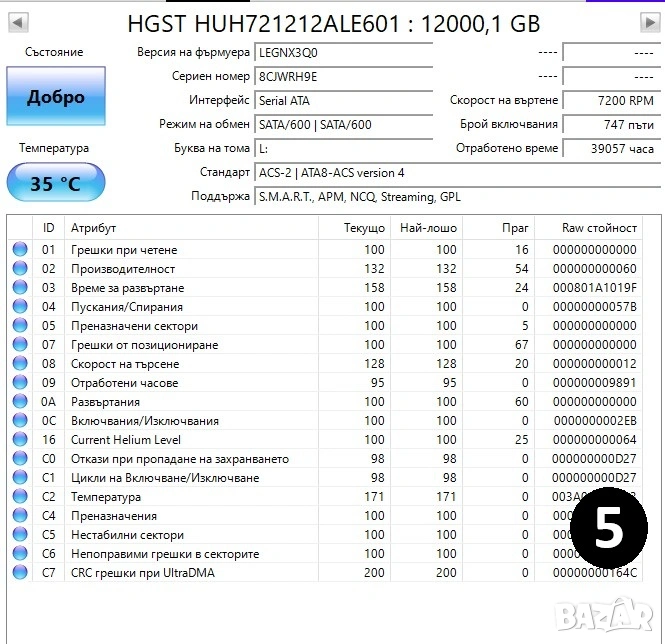
Task: Click the blue status icon for attribute 01
Action: click(x=19, y=250)
